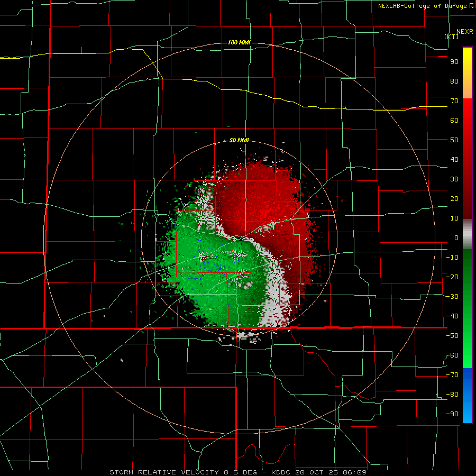The height and width of the screenshot is (476, 476).
Task: Click the -60 knot scale value
Action: [452, 355]
